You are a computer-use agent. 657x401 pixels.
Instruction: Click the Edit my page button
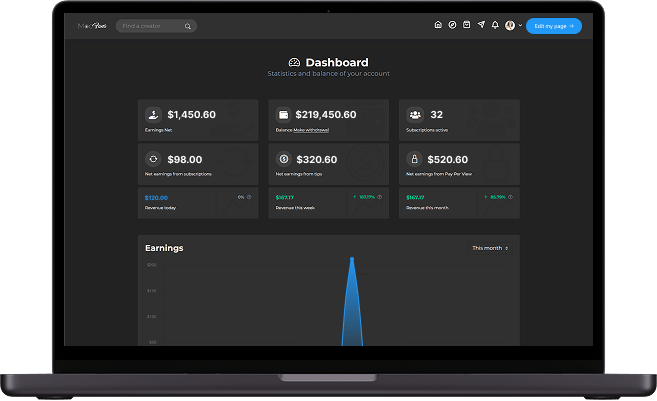[x=554, y=26]
